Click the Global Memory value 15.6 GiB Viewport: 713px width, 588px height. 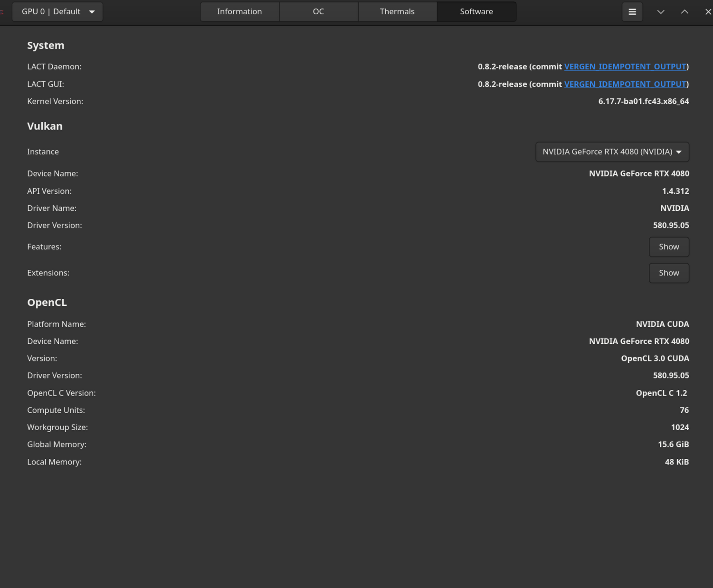click(674, 444)
